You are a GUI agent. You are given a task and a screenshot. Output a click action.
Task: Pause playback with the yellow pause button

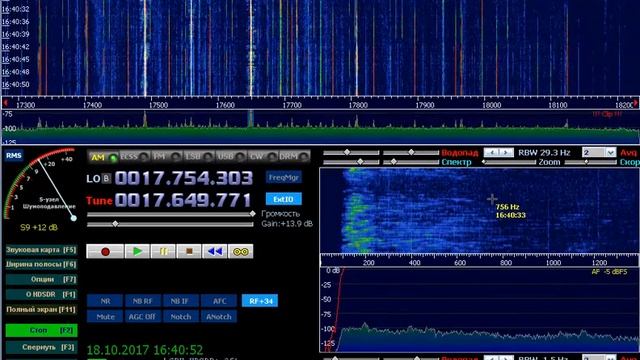point(163,251)
